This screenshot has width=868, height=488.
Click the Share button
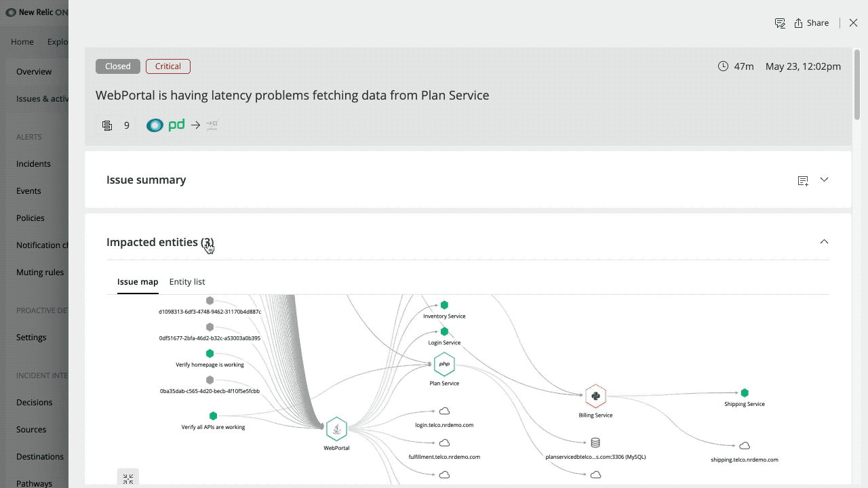[811, 22]
